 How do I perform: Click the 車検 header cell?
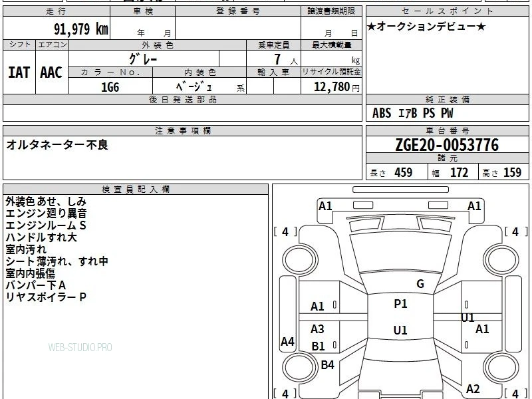[142, 11]
